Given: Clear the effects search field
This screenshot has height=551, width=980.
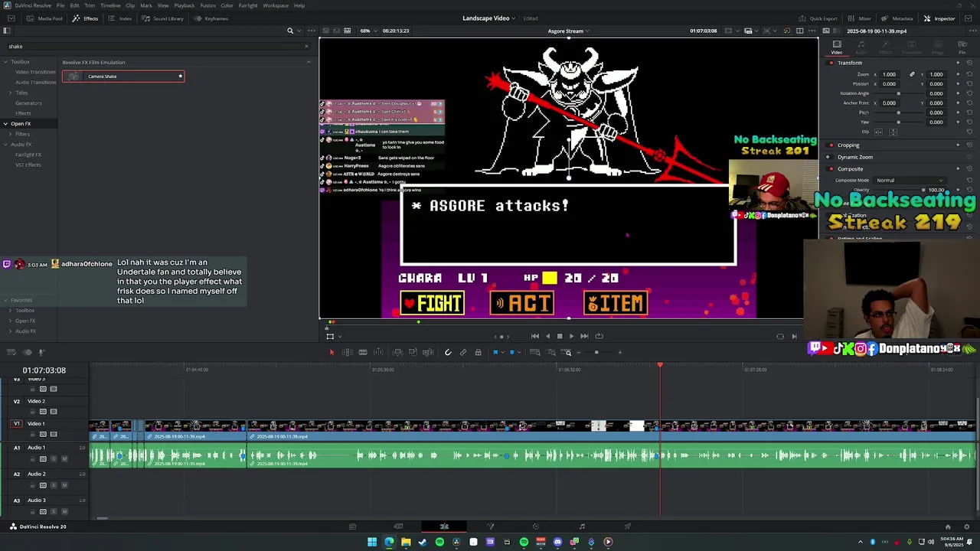Looking at the screenshot, I should click(x=306, y=47).
